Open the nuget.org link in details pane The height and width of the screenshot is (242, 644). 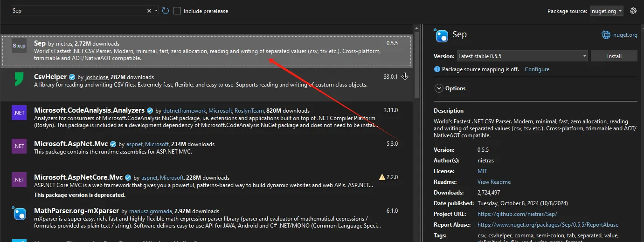click(x=625, y=35)
